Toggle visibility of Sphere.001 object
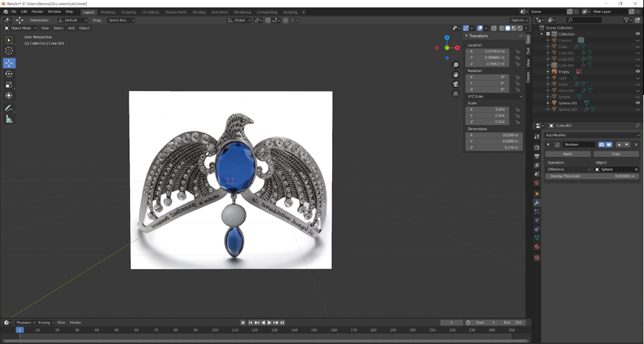Screen dimensions: 644x344 [637, 103]
